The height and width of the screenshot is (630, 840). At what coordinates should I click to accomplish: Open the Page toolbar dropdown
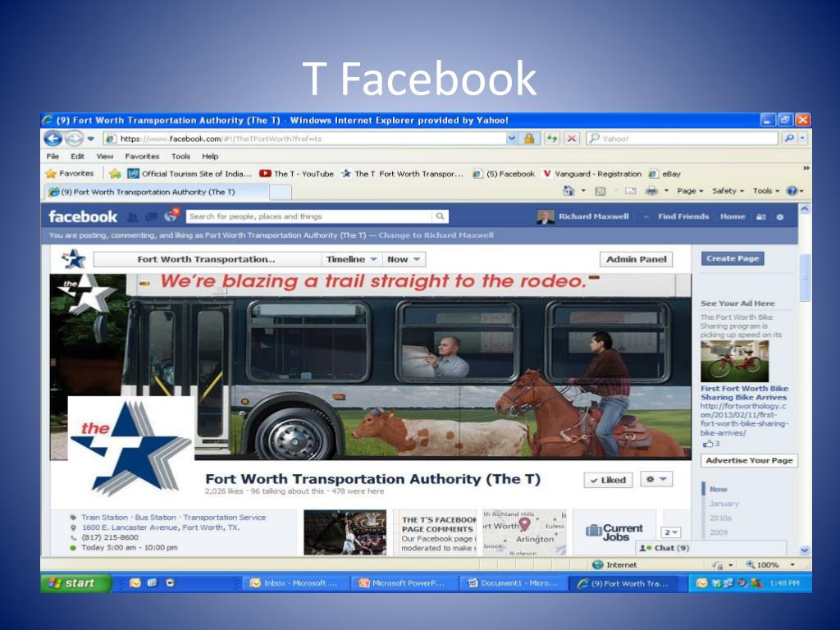coord(690,190)
